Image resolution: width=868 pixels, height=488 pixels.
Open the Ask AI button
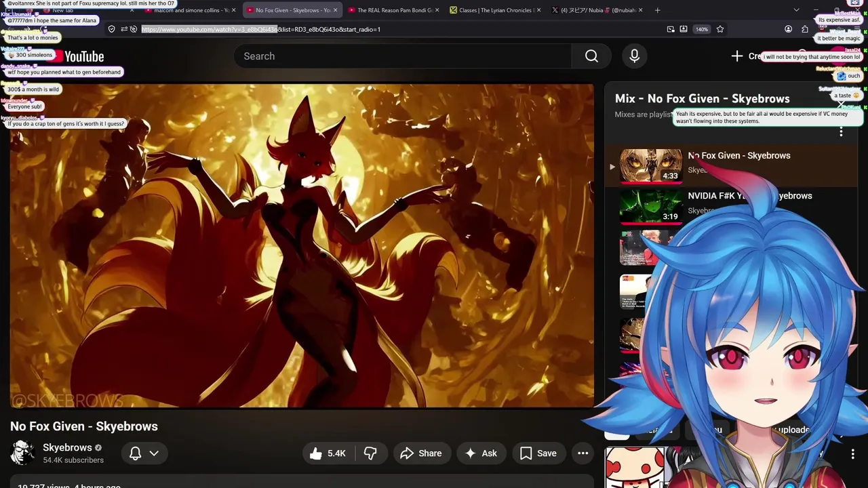point(481,453)
